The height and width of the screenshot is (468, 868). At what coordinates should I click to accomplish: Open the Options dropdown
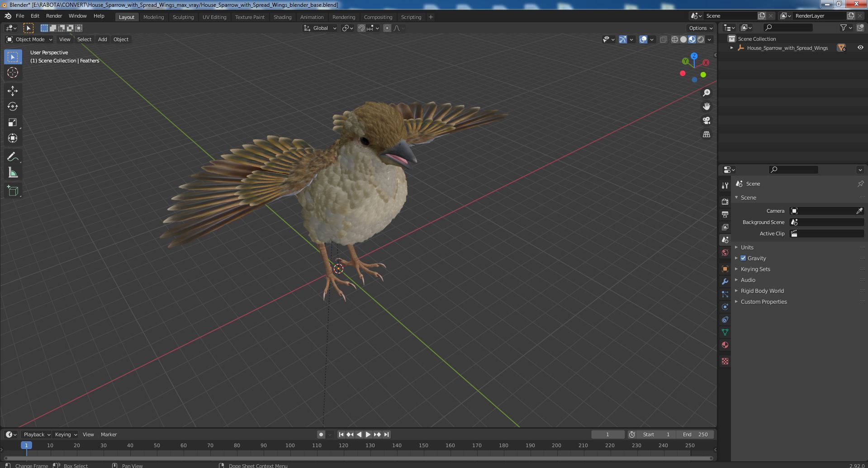tap(701, 28)
